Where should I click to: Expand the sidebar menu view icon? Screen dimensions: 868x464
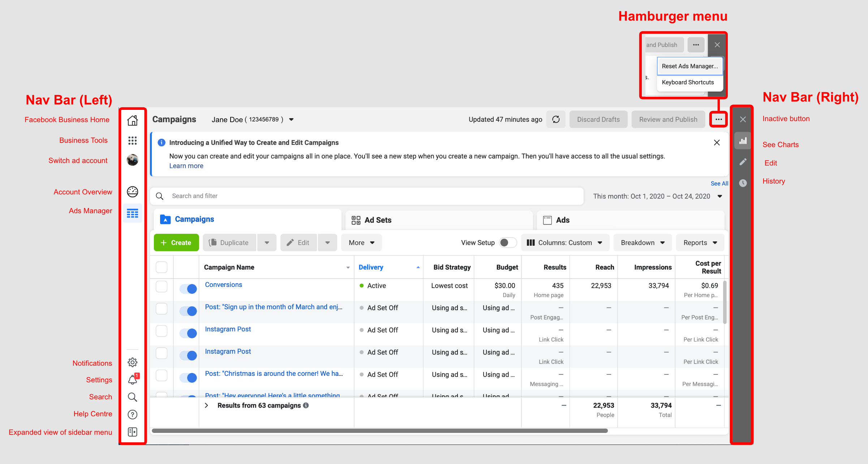click(x=133, y=432)
